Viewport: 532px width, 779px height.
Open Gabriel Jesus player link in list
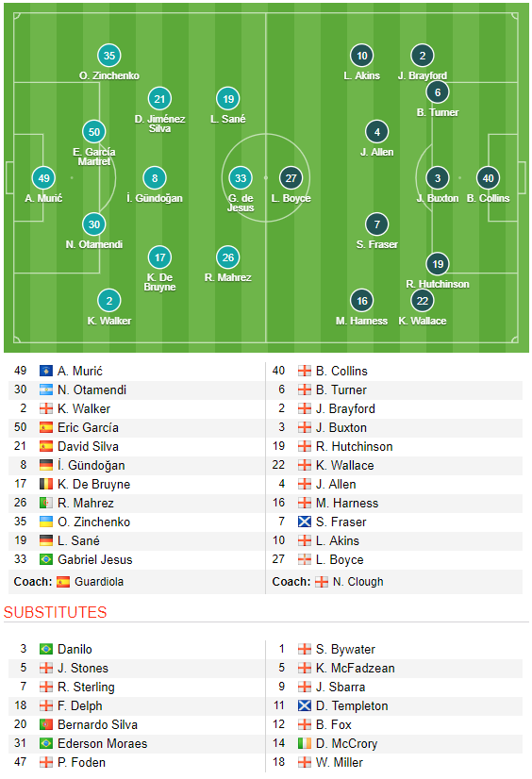point(95,560)
